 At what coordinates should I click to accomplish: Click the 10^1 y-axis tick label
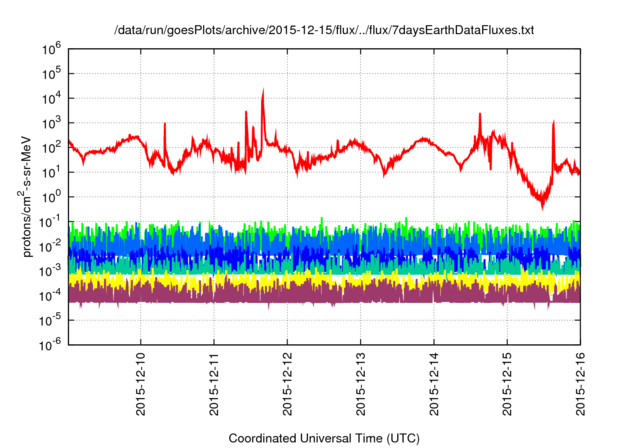[x=51, y=172]
